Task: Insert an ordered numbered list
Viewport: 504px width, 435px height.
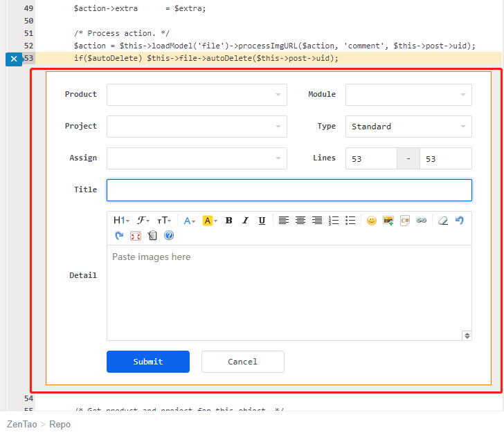Action: (334, 221)
